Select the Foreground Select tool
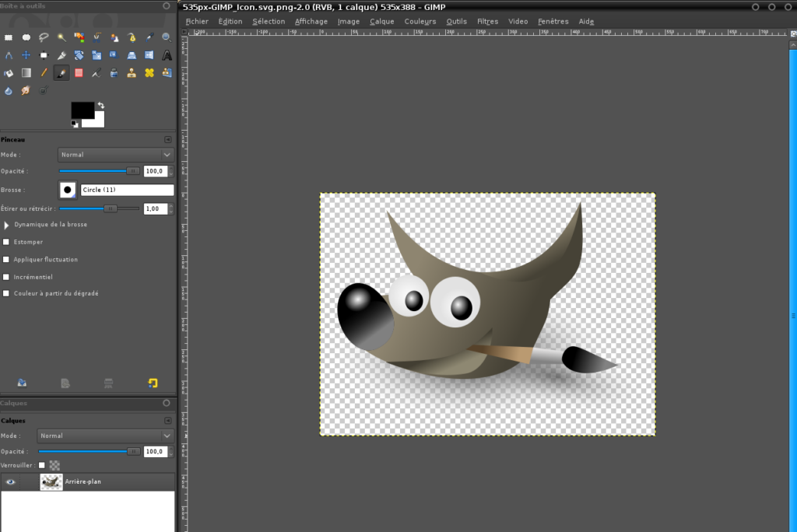Image resolution: width=797 pixels, height=532 pixels. click(x=114, y=37)
